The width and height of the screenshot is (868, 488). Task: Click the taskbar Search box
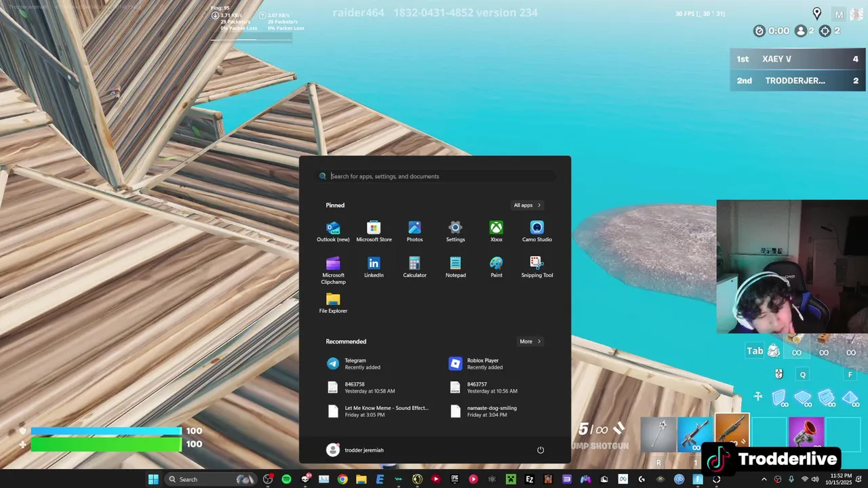point(211,479)
